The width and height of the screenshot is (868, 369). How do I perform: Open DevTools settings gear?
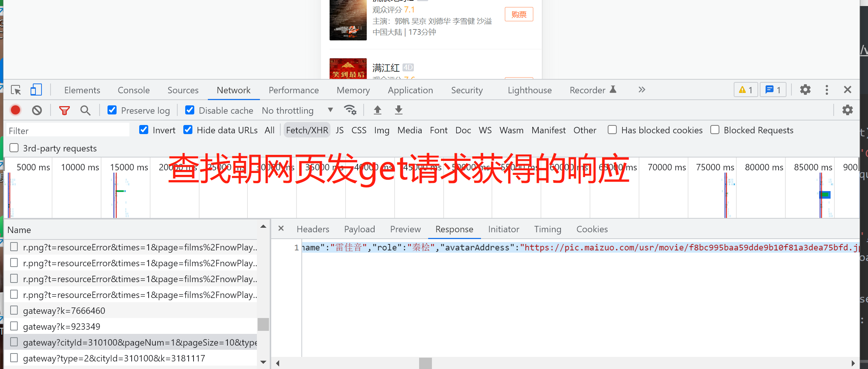pyautogui.click(x=805, y=90)
